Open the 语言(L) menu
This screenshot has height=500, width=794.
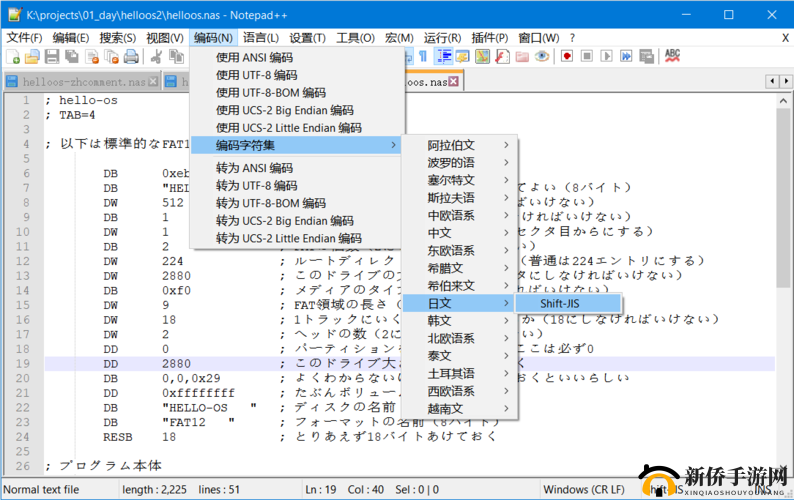coord(261,38)
